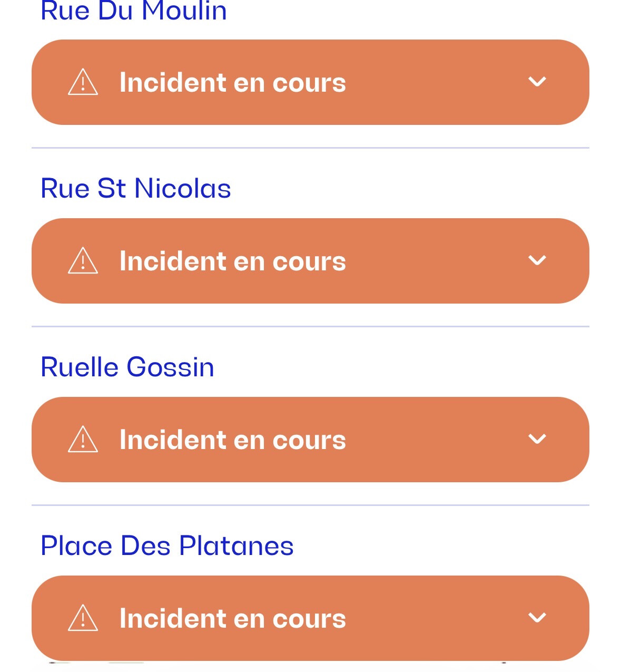
Task: Open the orange incident banner for Rue St Nicolas
Action: [x=421, y=261]
